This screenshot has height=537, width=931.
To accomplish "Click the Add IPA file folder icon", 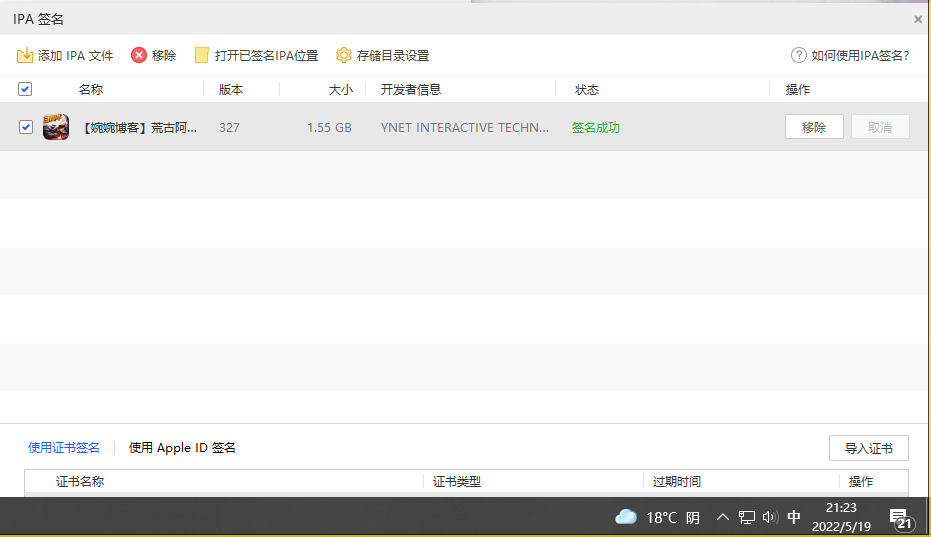I will coord(25,56).
